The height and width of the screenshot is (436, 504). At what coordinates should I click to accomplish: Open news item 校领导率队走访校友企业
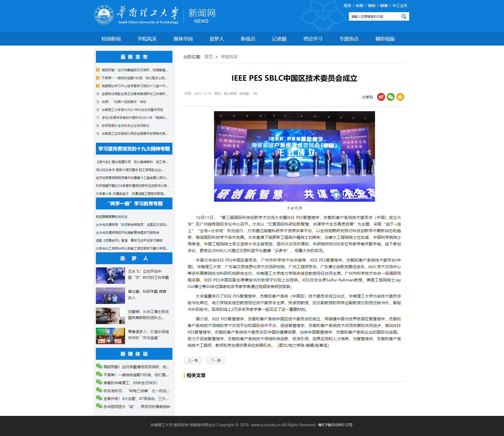[x=126, y=126]
